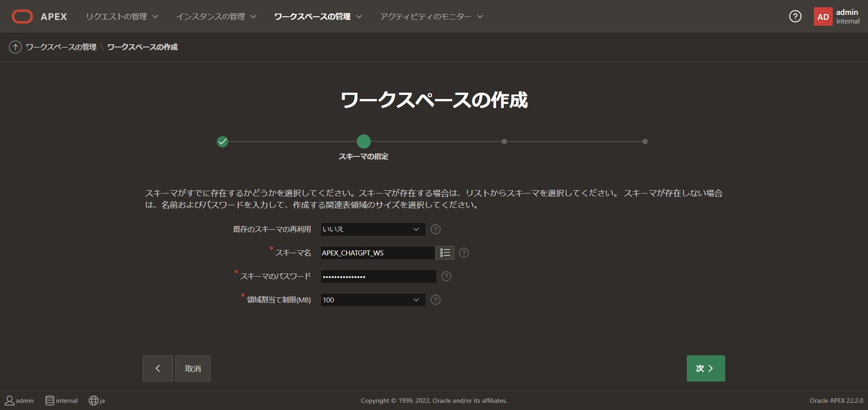Open help icon beside スキーマ名
The image size is (868, 410).
464,253
